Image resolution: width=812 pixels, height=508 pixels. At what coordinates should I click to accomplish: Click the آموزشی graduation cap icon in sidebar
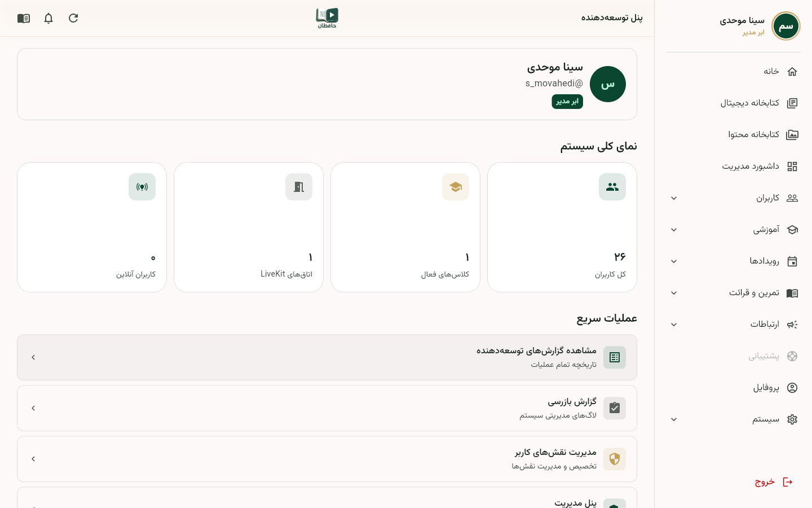coord(792,230)
